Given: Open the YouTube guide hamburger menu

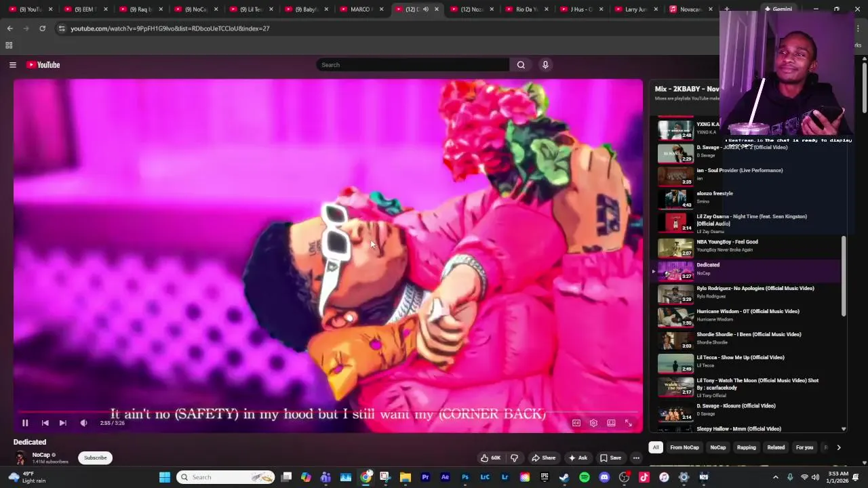Looking at the screenshot, I should click(13, 65).
